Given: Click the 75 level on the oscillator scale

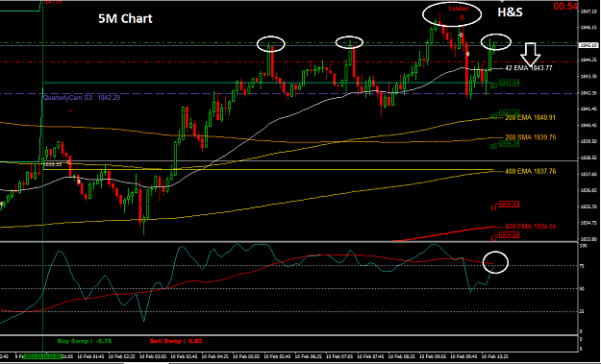Looking at the screenshot, I should [582, 266].
